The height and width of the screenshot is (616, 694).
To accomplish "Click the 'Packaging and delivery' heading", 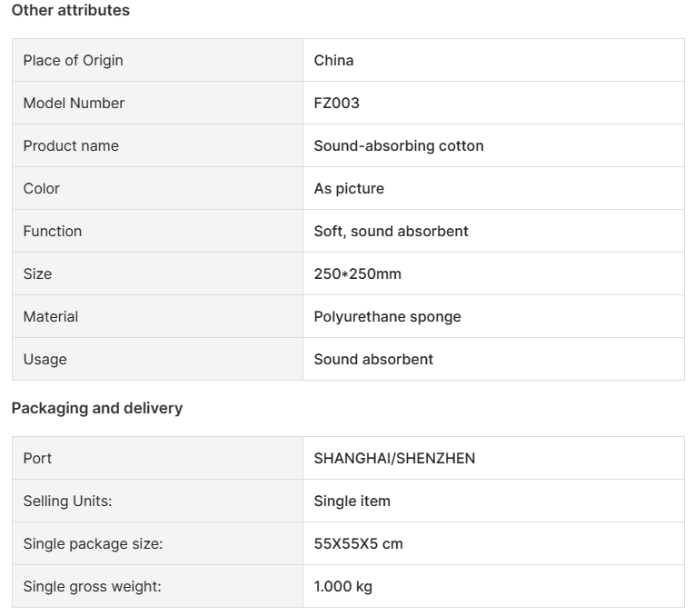I will (97, 408).
